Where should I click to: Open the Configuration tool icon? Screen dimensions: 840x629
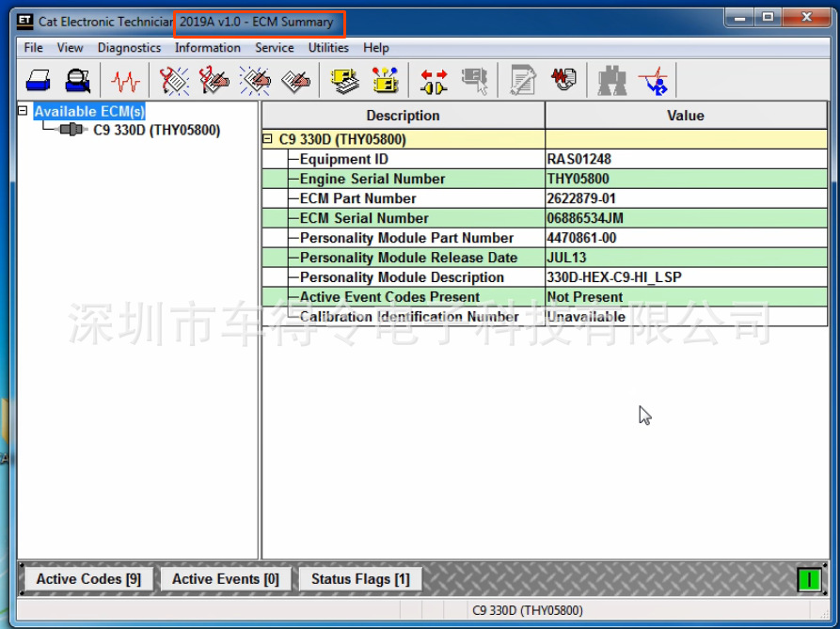point(385,81)
